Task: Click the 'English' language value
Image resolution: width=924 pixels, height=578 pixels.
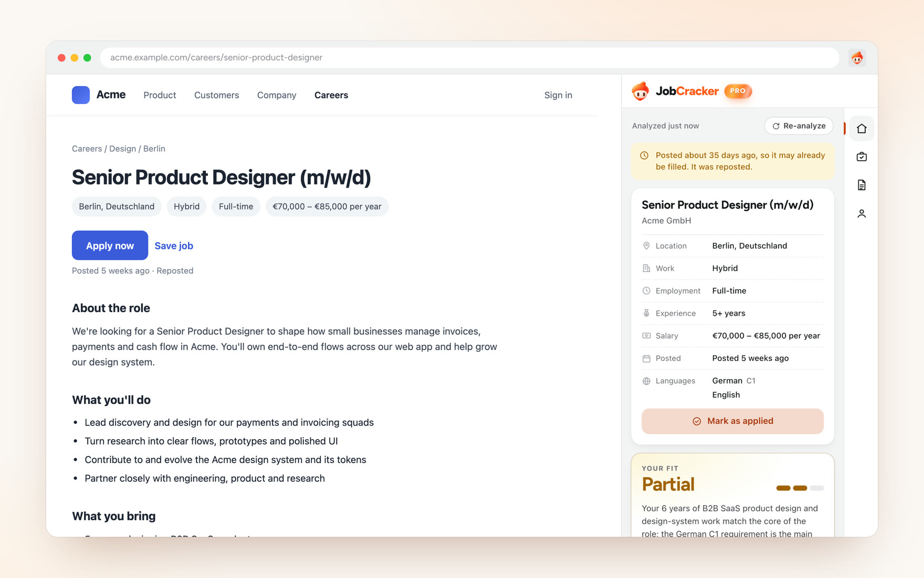Action: [x=726, y=395]
